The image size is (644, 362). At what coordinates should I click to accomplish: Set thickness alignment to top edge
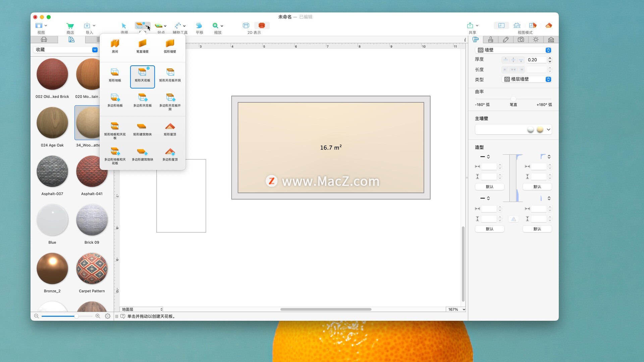[x=505, y=60]
